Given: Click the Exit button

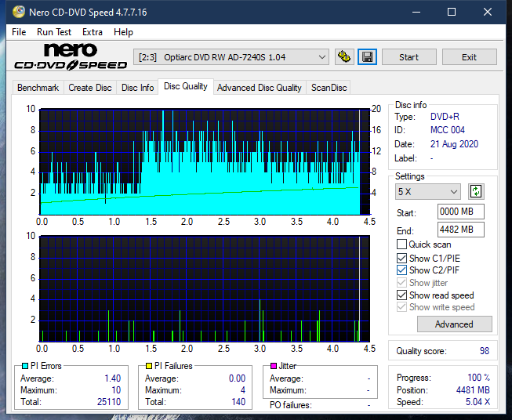Looking at the screenshot, I should (469, 57).
